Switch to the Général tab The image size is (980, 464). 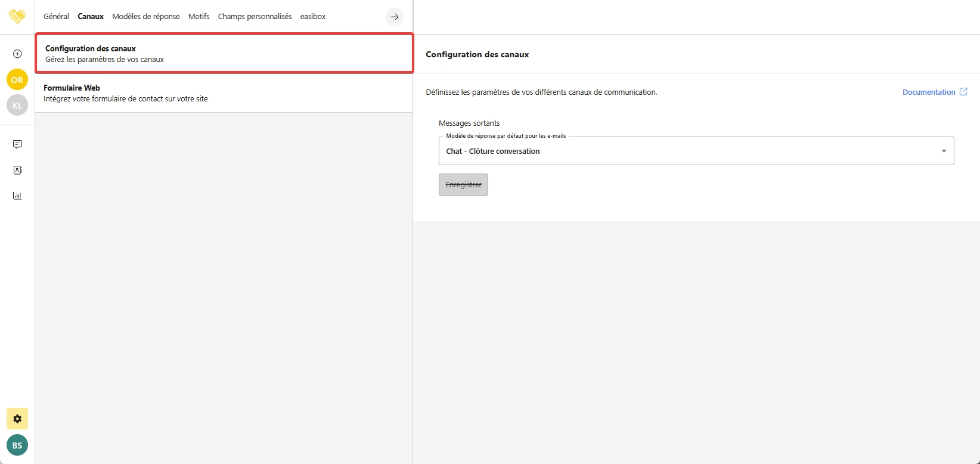pos(56,17)
